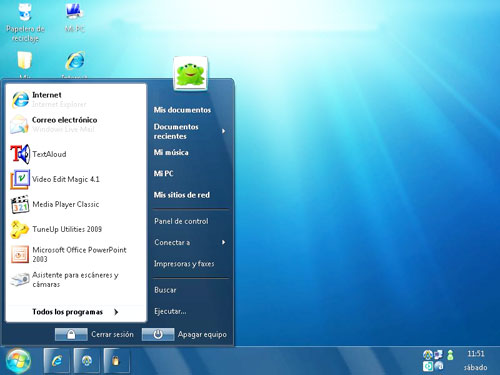Click the Documentos recientes label
This screenshot has width=500, height=375.
click(x=176, y=131)
